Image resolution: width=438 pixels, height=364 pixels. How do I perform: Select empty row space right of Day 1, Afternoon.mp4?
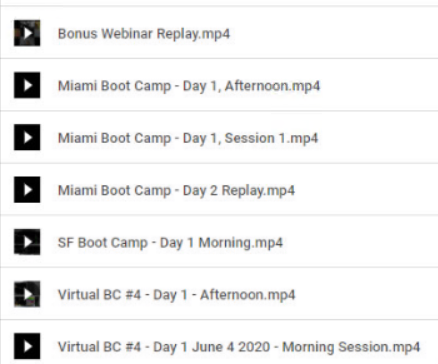coord(380,85)
